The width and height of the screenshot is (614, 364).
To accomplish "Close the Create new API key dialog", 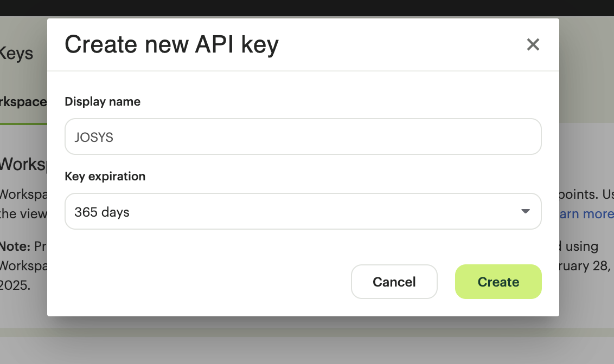I will click(x=533, y=44).
